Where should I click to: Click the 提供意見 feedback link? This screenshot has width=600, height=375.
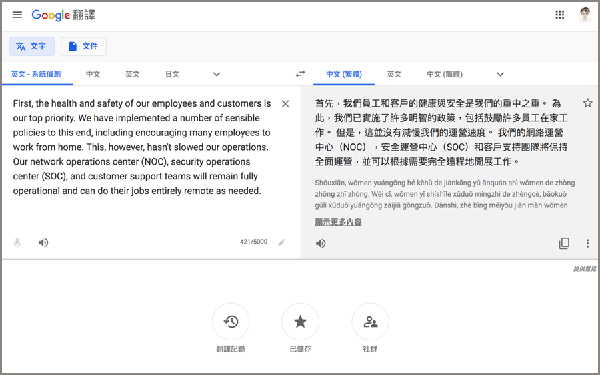pyautogui.click(x=584, y=269)
